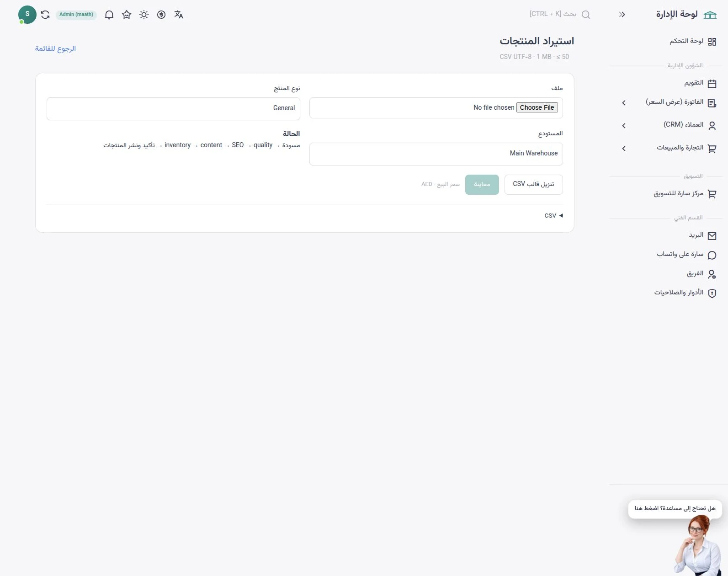Click the workflow status text under الحالة
728x576 pixels.
[x=202, y=145]
